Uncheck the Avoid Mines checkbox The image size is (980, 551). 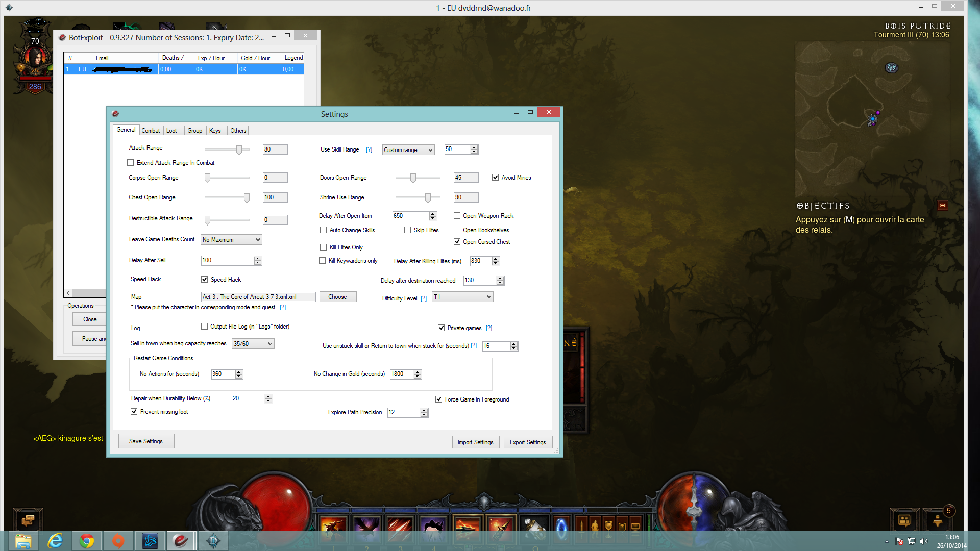[x=495, y=178]
